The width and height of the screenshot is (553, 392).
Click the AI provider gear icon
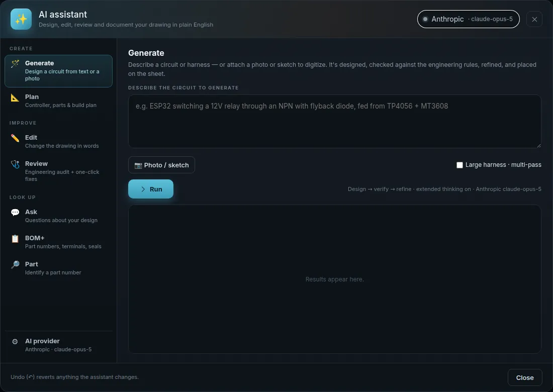[15, 342]
